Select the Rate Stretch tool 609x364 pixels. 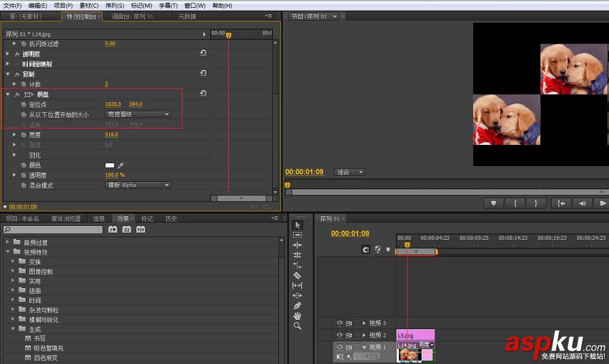click(x=297, y=265)
